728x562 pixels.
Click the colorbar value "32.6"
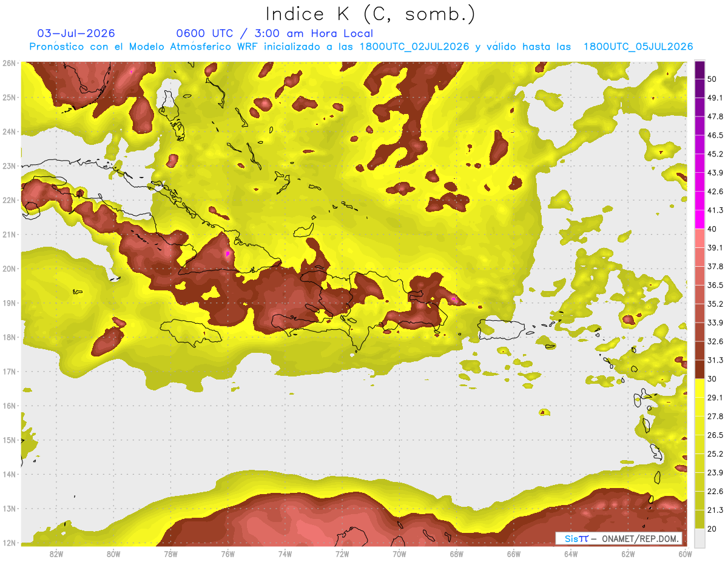coord(716,341)
